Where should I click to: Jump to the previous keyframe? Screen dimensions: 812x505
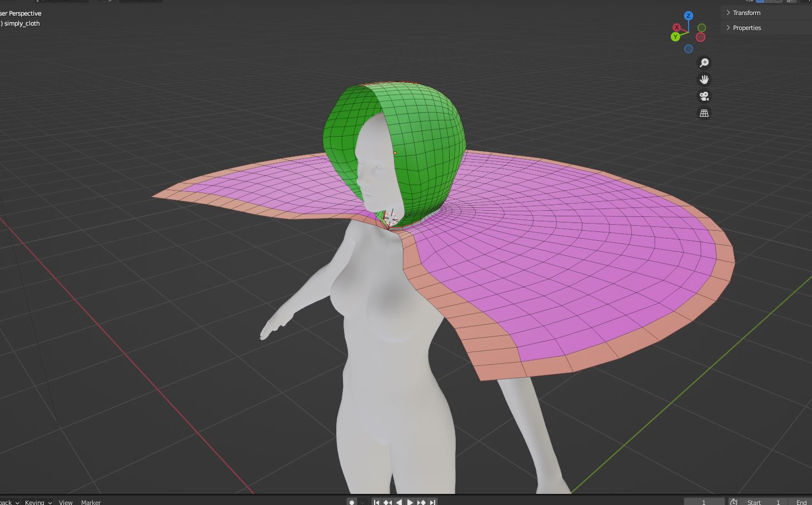click(387, 502)
